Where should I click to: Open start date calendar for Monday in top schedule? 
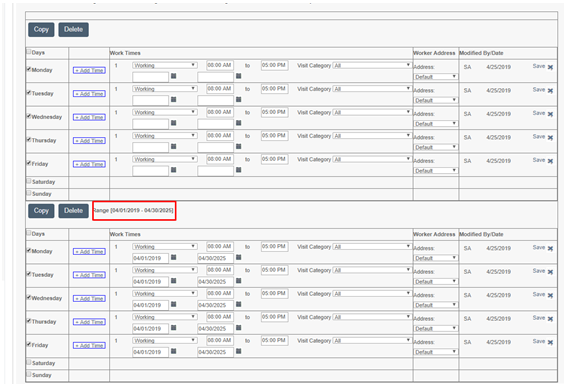coord(173,76)
